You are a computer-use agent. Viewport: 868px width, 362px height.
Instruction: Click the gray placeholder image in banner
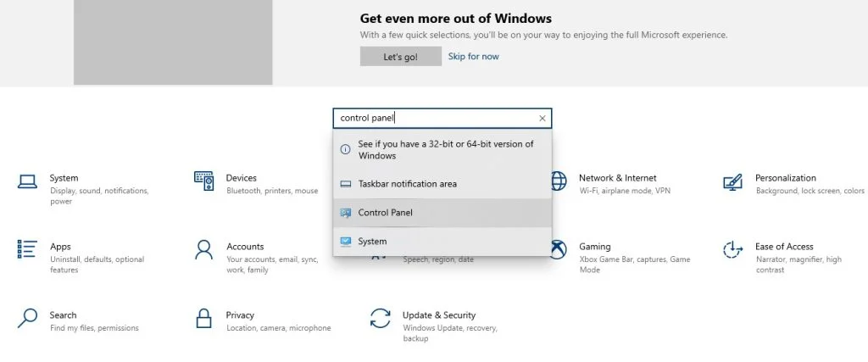coord(173,42)
